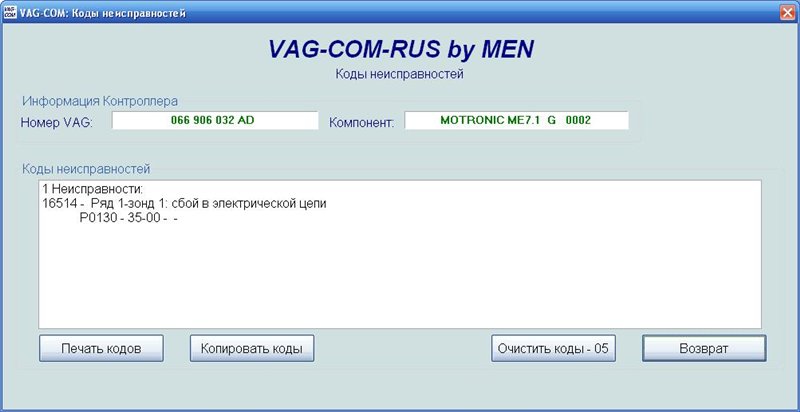Image resolution: width=800 pixels, height=412 pixels.
Task: Select fault line 16514 - Ряд 1-зонд 1
Action: point(184,204)
